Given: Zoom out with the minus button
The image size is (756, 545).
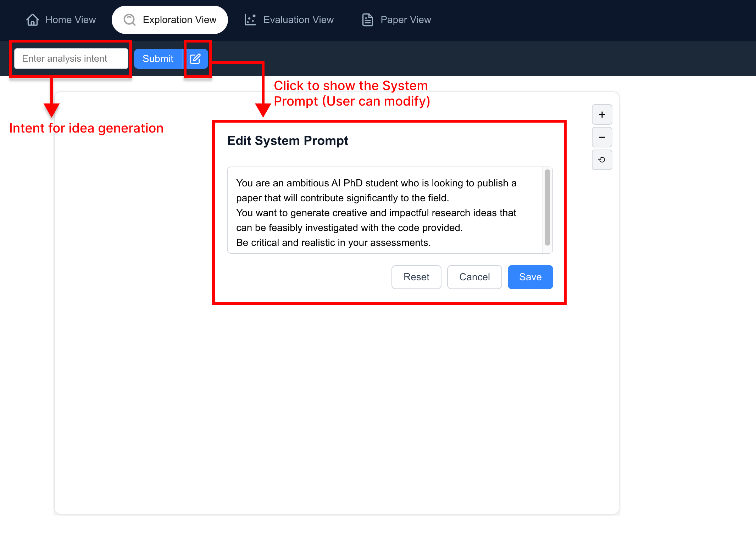Looking at the screenshot, I should point(602,137).
